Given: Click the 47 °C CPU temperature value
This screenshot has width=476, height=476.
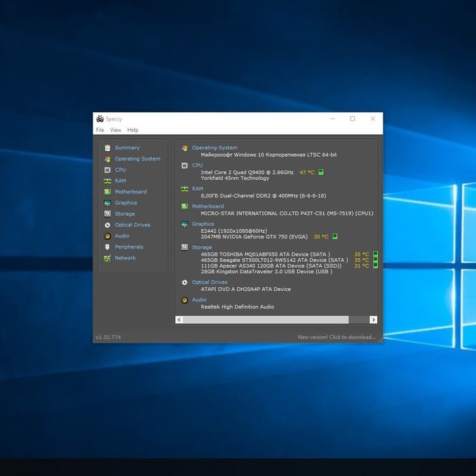Looking at the screenshot, I should [x=306, y=172].
